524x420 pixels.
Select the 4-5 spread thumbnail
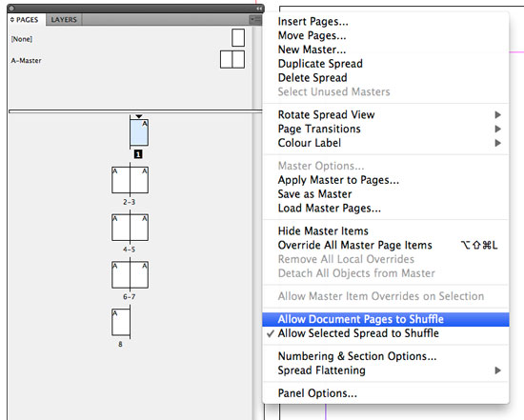tap(130, 228)
